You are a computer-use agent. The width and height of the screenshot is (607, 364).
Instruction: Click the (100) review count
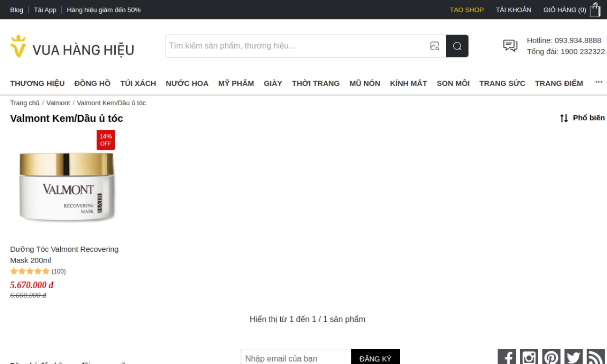tap(59, 272)
